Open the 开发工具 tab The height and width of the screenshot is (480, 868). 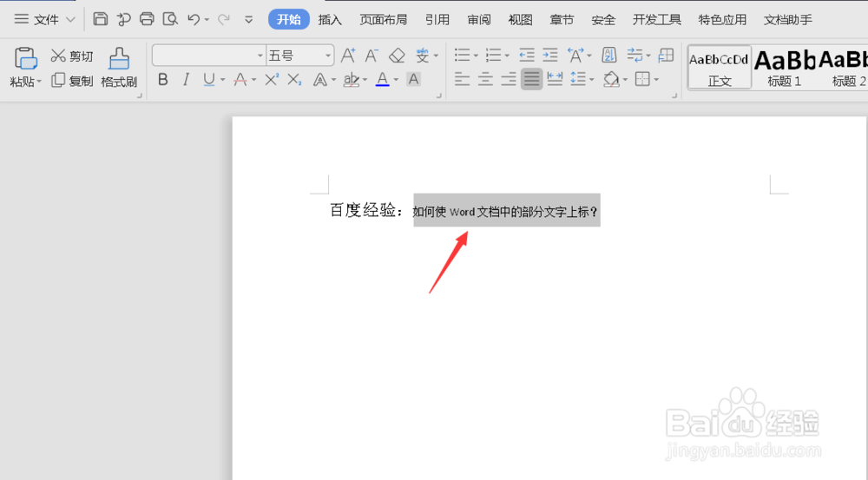pyautogui.click(x=656, y=20)
